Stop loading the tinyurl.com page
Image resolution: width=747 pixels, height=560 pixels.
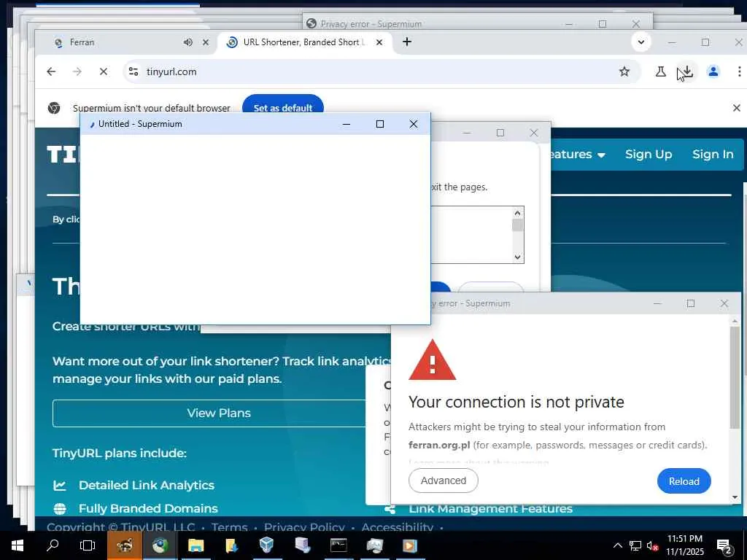104,71
